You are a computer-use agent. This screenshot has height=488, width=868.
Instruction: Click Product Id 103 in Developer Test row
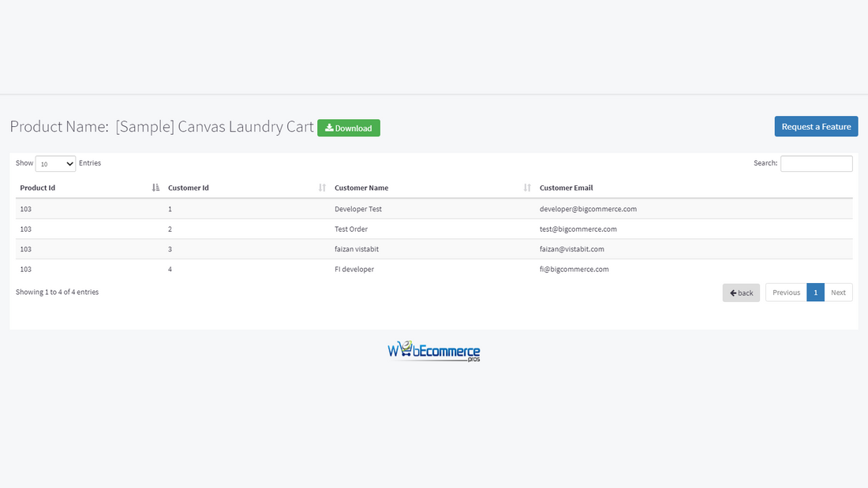coord(25,209)
